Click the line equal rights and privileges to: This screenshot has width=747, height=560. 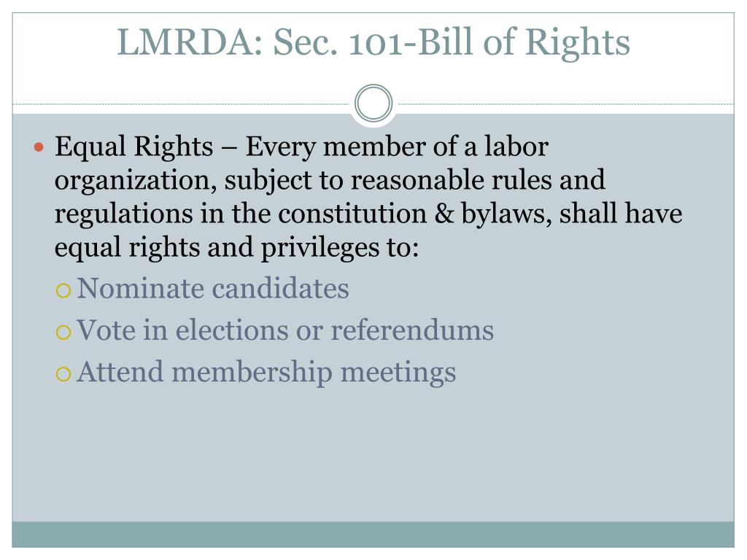pyautogui.click(x=237, y=248)
